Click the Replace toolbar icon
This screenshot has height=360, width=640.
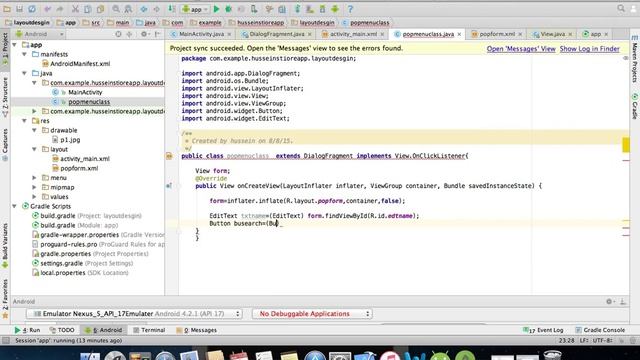coord(128,9)
